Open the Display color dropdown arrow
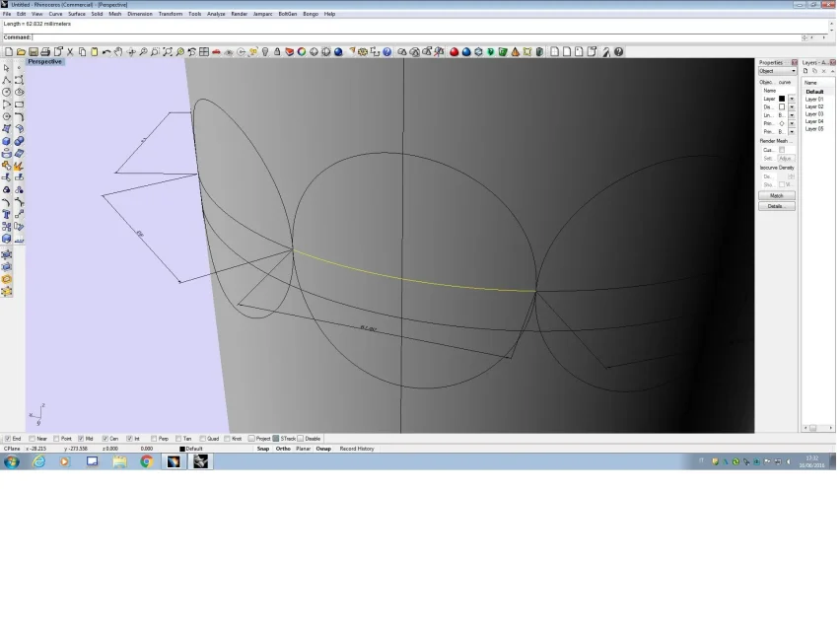The height and width of the screenshot is (631, 840). click(791, 107)
